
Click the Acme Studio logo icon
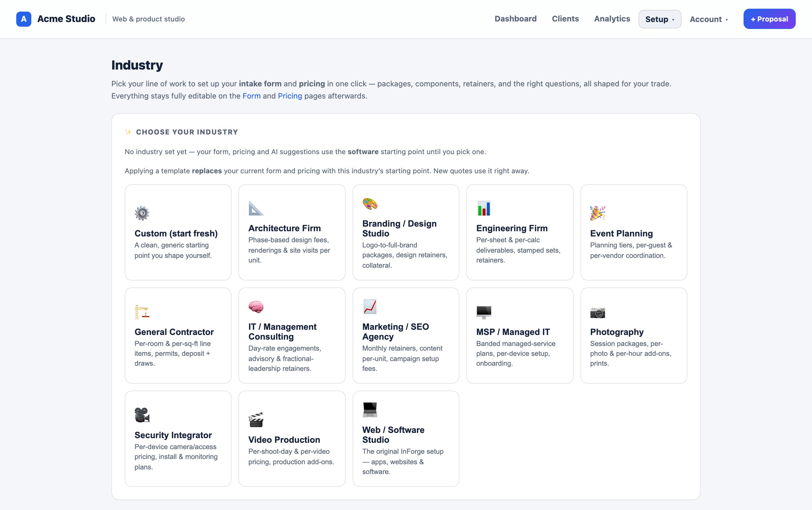[23, 19]
